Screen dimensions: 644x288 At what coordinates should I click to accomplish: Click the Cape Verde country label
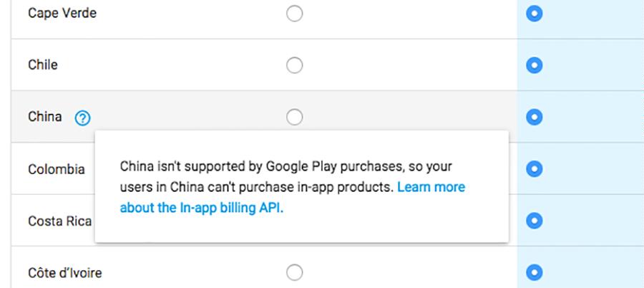(62, 13)
